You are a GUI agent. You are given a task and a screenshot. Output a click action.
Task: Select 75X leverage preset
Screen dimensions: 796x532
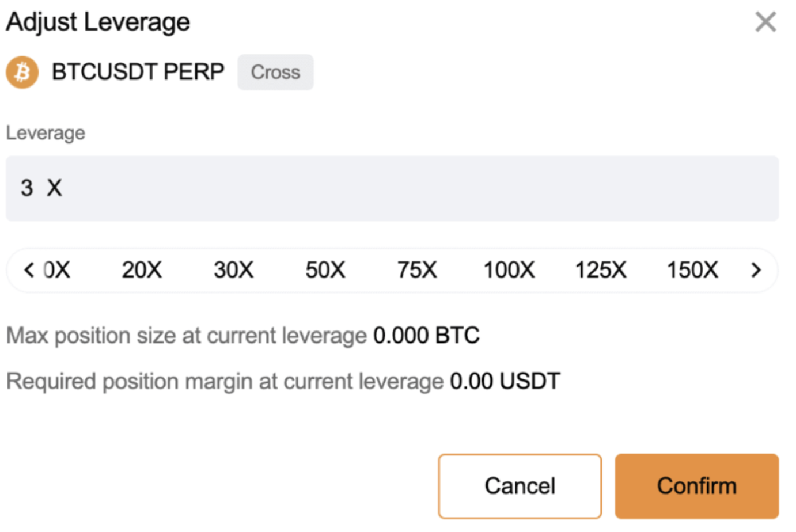[x=417, y=270]
